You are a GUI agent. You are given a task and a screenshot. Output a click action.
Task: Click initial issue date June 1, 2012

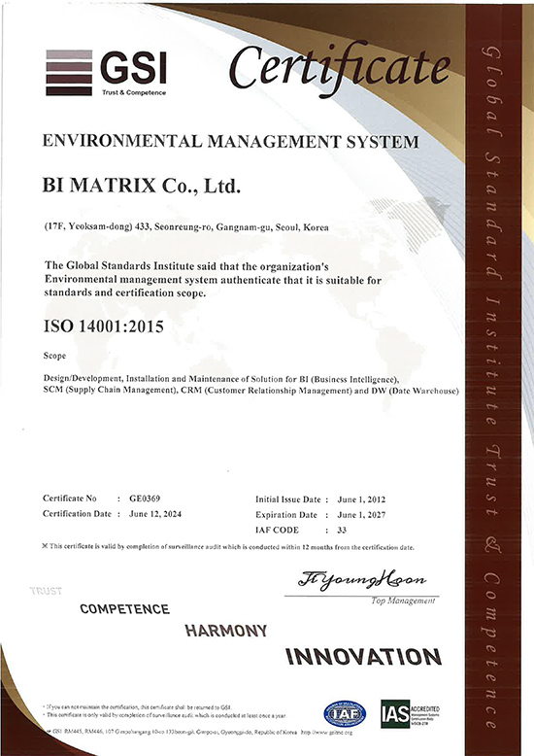pyautogui.click(x=361, y=499)
